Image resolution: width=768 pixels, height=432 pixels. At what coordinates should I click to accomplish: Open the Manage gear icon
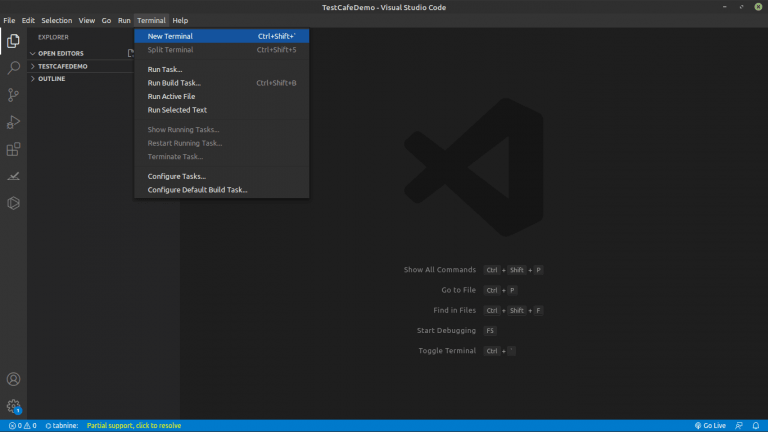click(13, 406)
